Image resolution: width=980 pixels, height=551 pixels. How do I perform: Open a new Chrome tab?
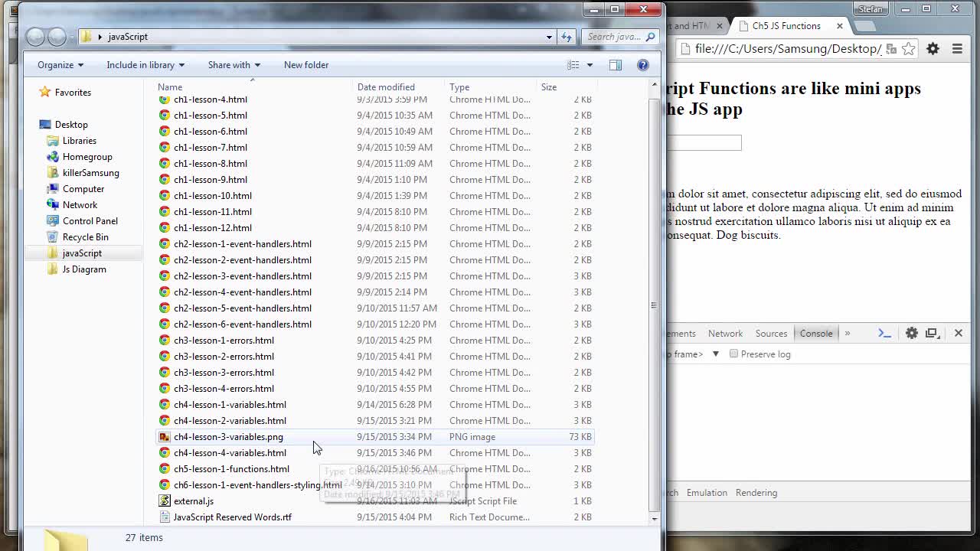coord(864,26)
